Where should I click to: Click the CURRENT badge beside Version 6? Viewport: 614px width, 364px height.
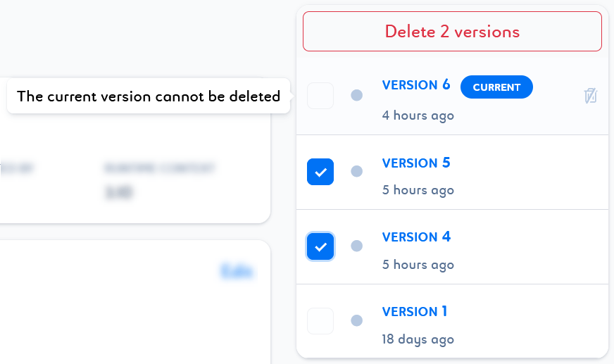(496, 87)
